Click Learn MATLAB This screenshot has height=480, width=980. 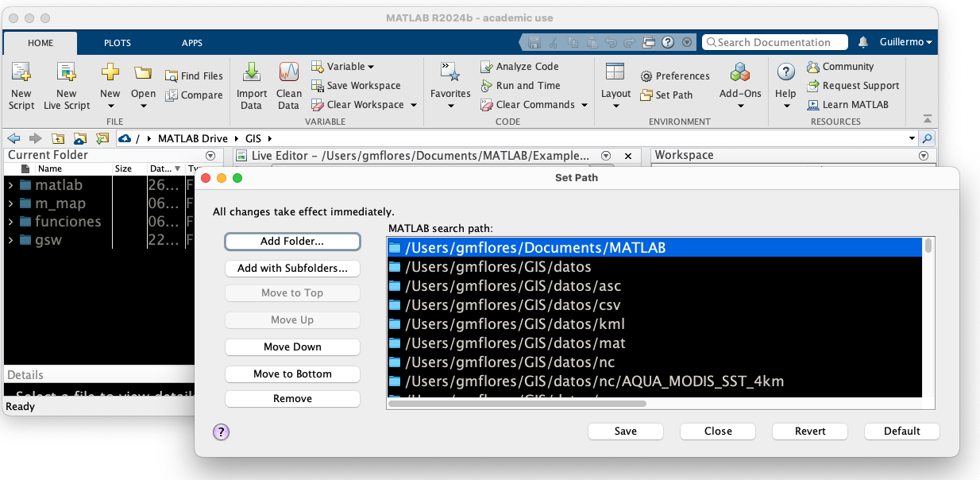[847, 104]
